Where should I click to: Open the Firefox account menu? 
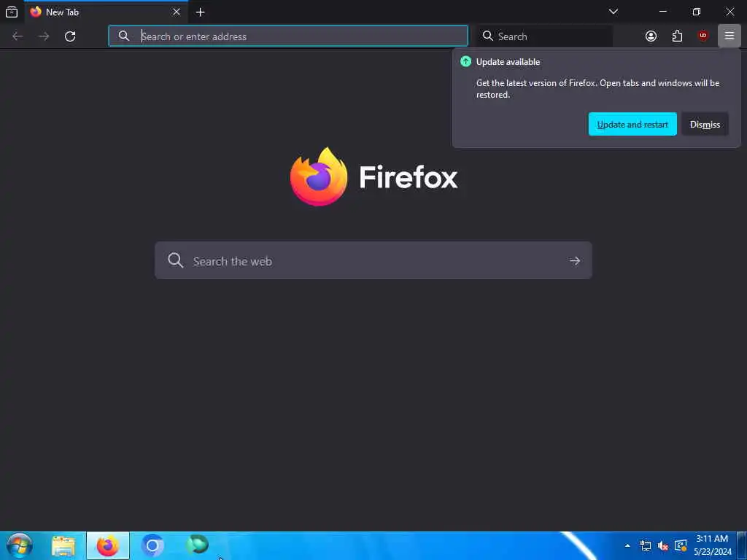point(651,36)
